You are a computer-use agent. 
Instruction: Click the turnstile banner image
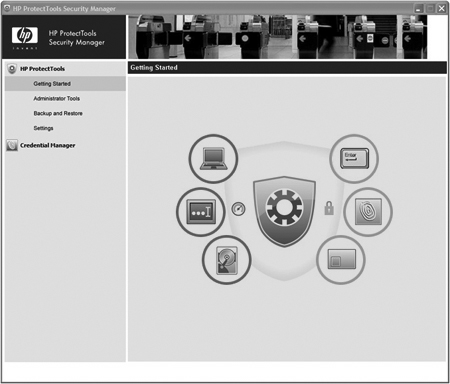coord(278,37)
